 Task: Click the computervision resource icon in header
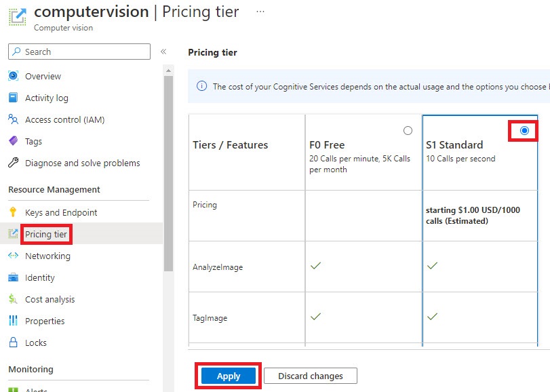pos(18,17)
